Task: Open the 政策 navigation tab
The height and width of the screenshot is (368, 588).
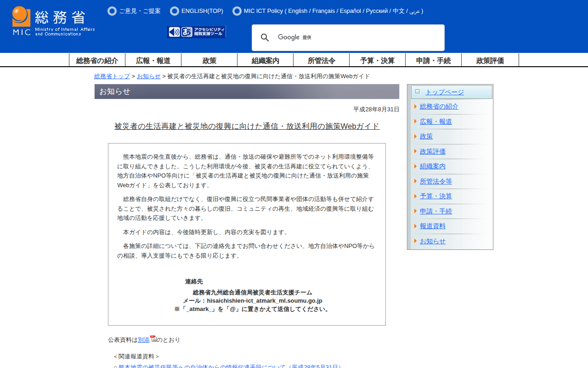Action: pos(209,60)
